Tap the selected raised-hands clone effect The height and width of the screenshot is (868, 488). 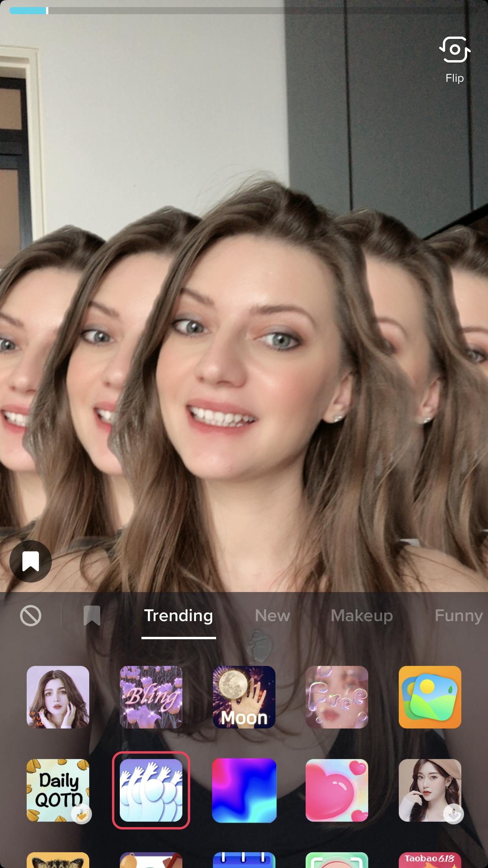click(151, 790)
